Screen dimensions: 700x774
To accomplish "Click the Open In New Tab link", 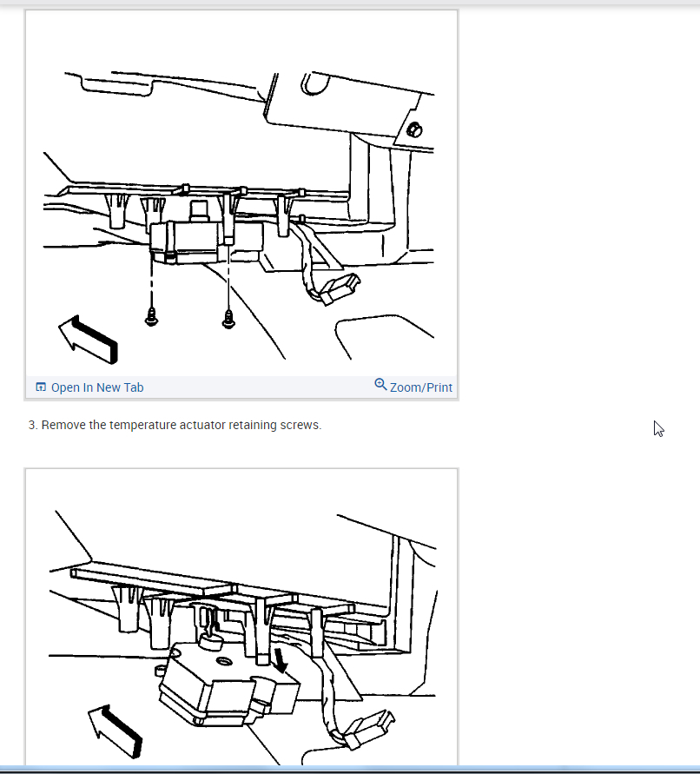I will (97, 387).
